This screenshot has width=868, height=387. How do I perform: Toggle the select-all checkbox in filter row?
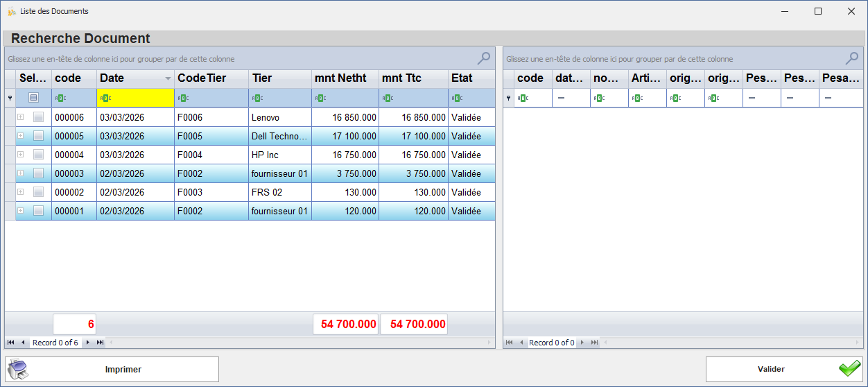(33, 98)
